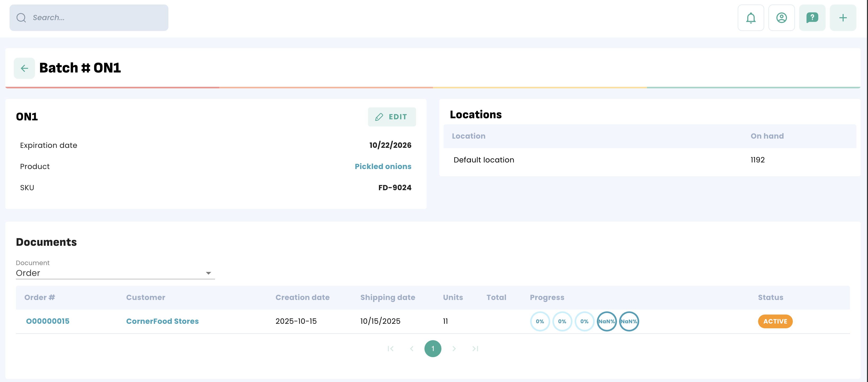Click the notifications bell icon
868x382 pixels.
750,18
